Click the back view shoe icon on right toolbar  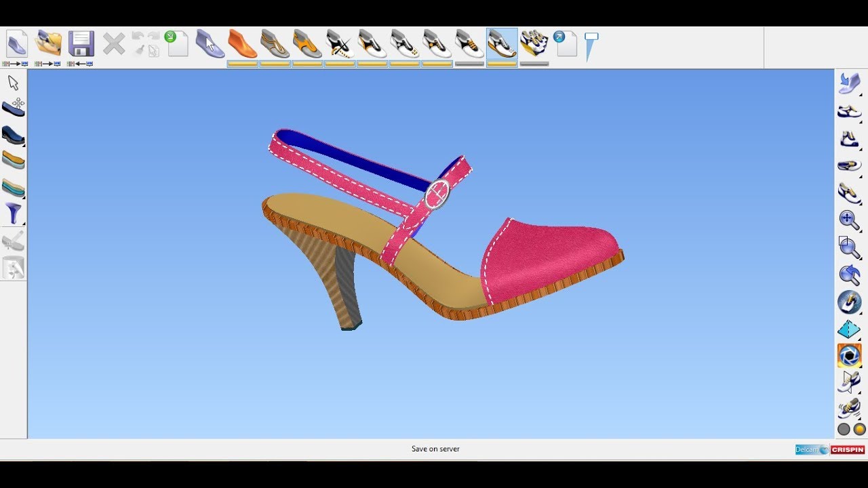coord(849,139)
